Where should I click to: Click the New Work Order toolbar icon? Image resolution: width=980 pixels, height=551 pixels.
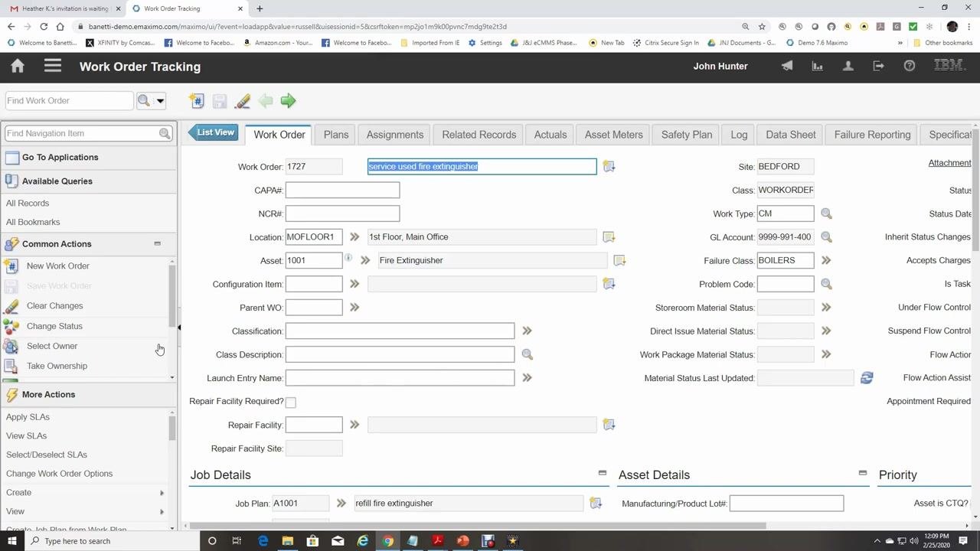[197, 101]
